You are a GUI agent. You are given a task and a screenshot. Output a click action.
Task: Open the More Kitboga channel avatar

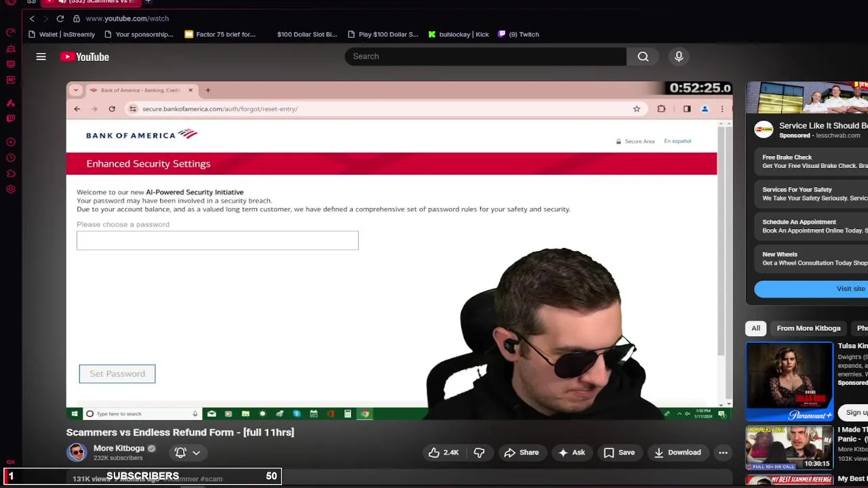click(x=77, y=452)
